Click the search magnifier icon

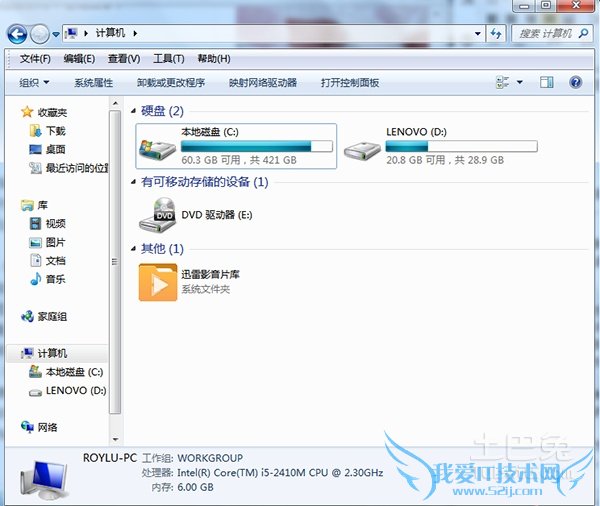584,34
